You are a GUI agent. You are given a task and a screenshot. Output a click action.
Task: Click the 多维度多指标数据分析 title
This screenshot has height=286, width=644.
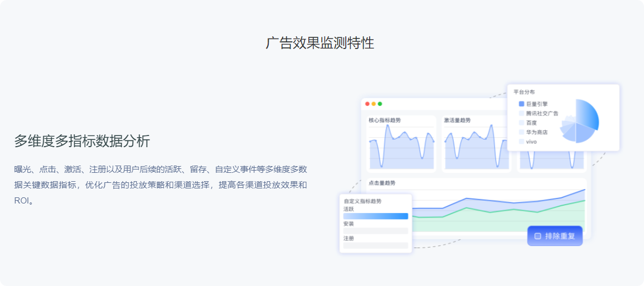(x=82, y=142)
